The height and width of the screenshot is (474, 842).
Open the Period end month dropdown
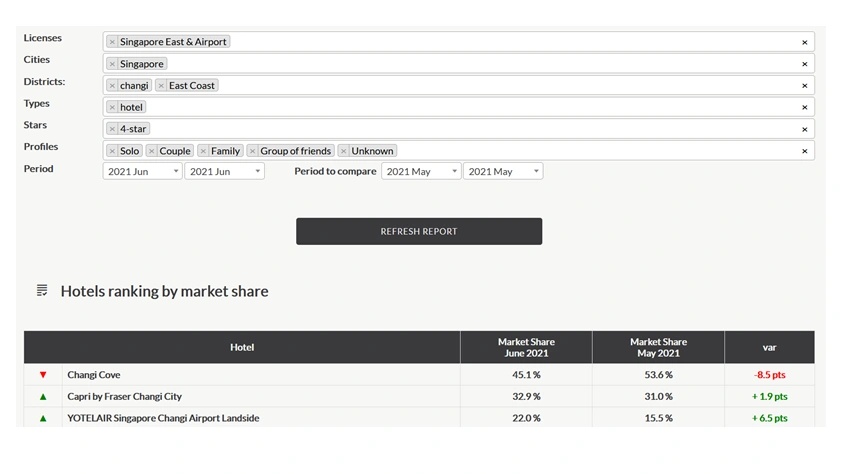click(x=224, y=172)
